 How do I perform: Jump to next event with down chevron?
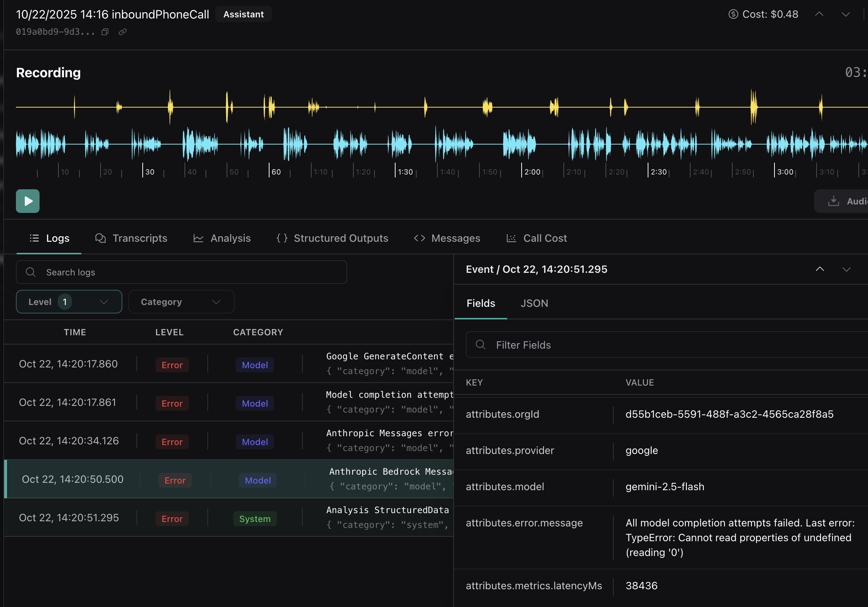847,269
